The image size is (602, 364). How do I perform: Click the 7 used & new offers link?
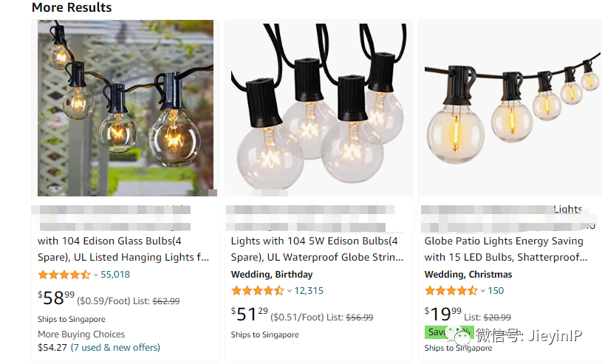tap(115, 347)
